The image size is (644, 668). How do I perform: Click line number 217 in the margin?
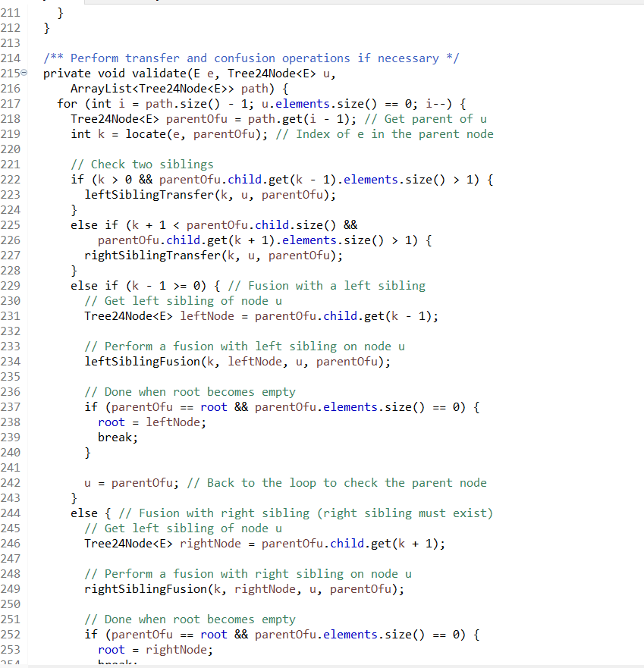tap(11, 103)
